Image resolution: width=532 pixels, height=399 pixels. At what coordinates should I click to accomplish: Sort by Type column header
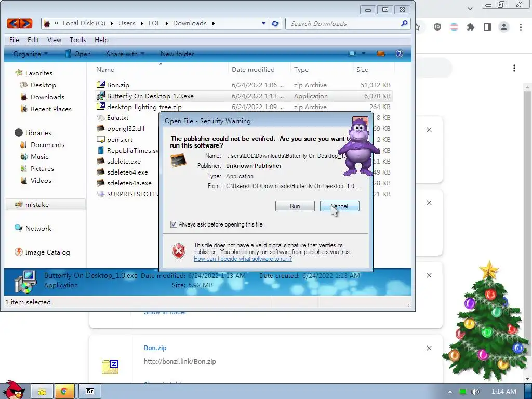coord(301,69)
